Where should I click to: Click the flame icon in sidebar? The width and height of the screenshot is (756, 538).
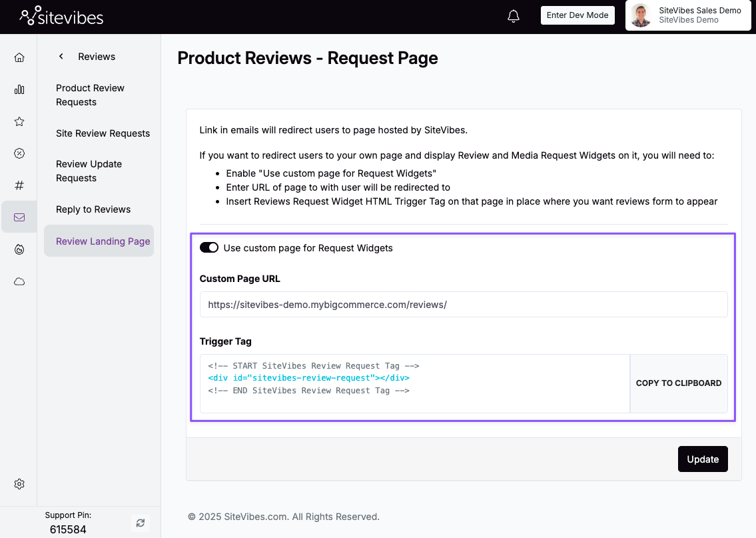19,249
